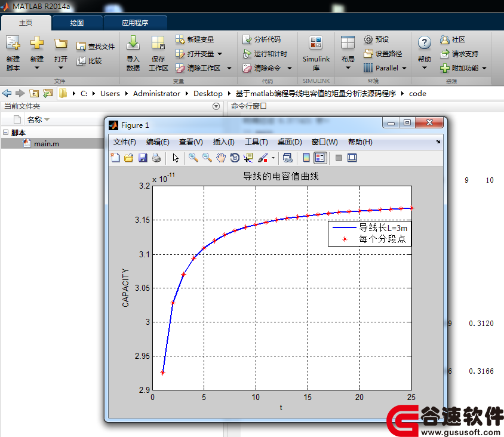Open the Simulink Library icon

coord(316,43)
